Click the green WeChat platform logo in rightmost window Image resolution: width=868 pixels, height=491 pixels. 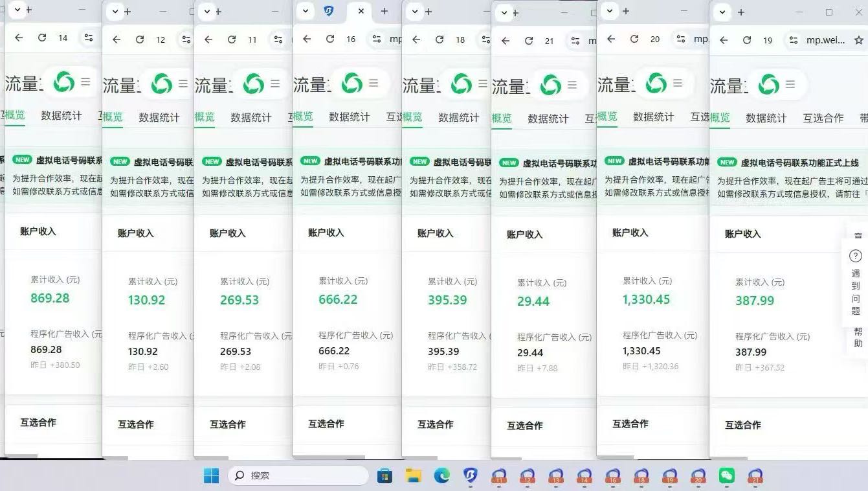[x=768, y=84]
